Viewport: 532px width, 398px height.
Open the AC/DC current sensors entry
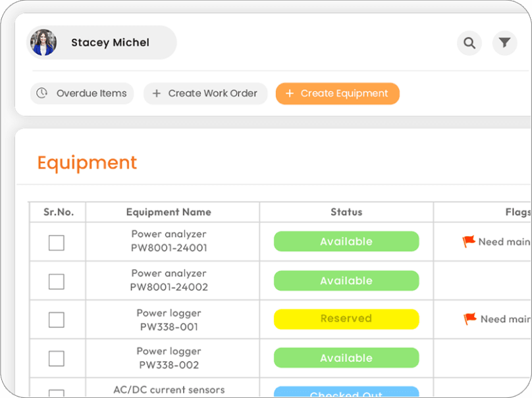(169, 390)
